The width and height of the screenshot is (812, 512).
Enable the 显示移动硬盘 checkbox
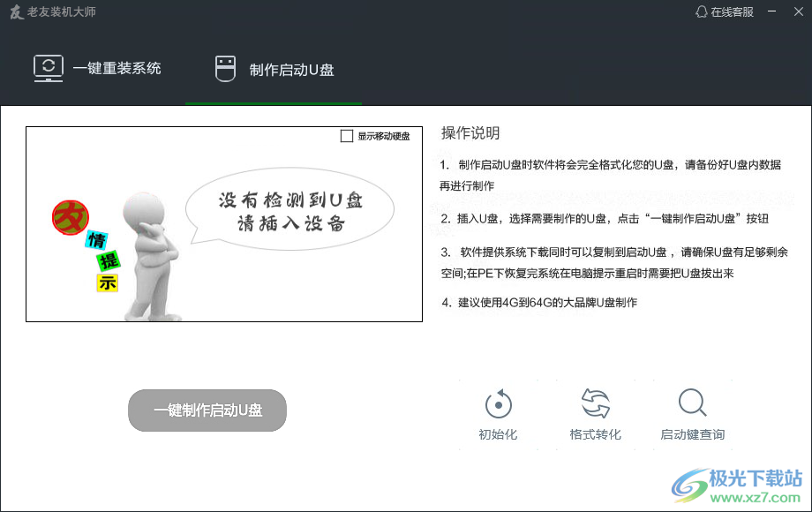[347, 136]
